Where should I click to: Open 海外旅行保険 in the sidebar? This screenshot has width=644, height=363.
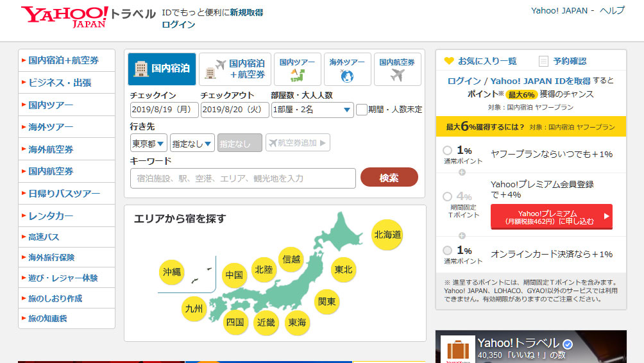click(x=67, y=257)
